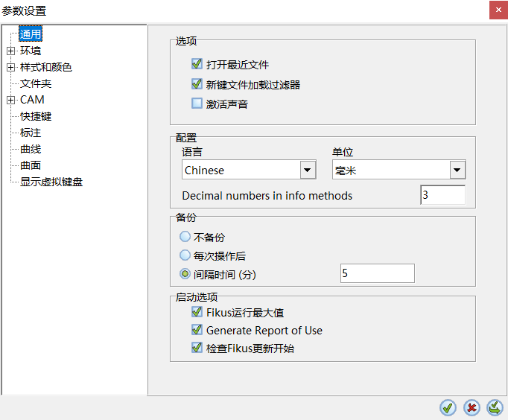Open the 语言 dropdown showing Chinese
Image resolution: width=508 pixels, height=420 pixels.
tap(249, 170)
